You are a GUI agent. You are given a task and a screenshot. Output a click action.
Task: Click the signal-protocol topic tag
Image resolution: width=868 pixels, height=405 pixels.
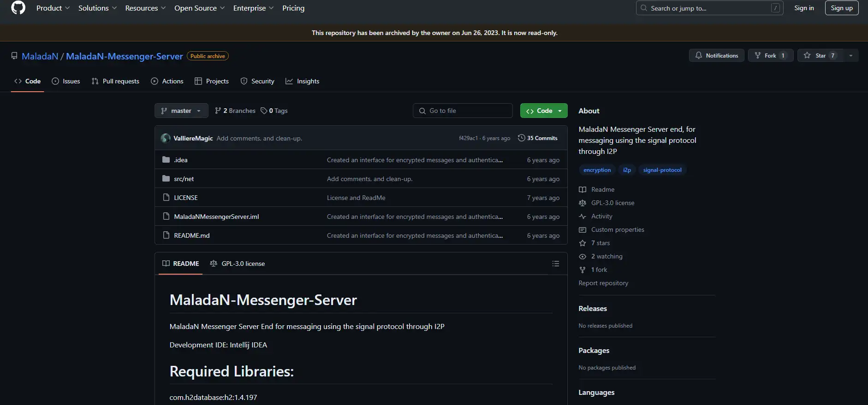662,170
